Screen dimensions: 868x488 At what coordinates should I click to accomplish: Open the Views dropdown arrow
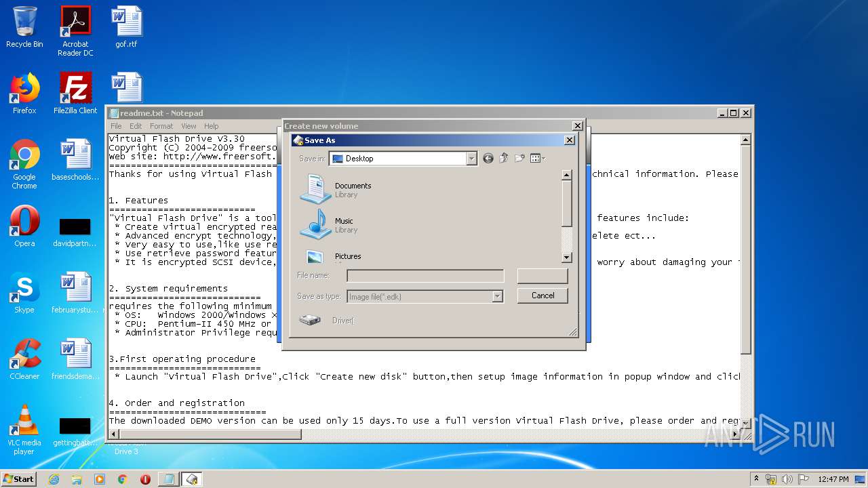544,159
